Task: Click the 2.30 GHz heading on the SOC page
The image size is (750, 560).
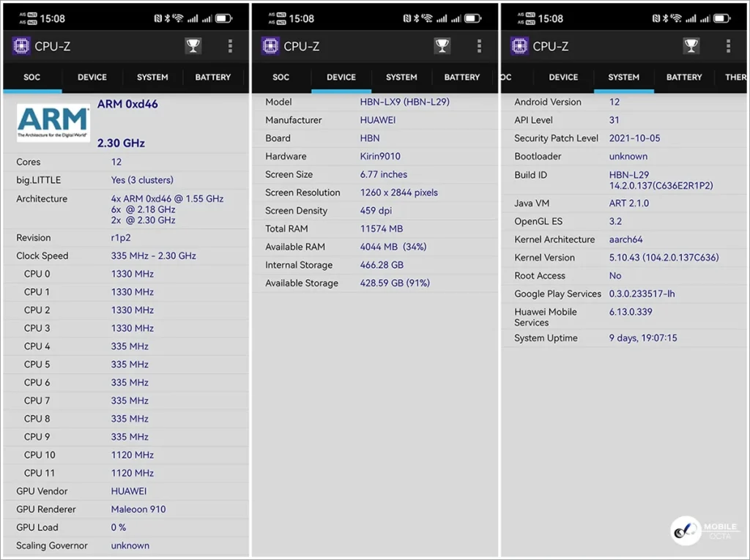Action: 121,143
